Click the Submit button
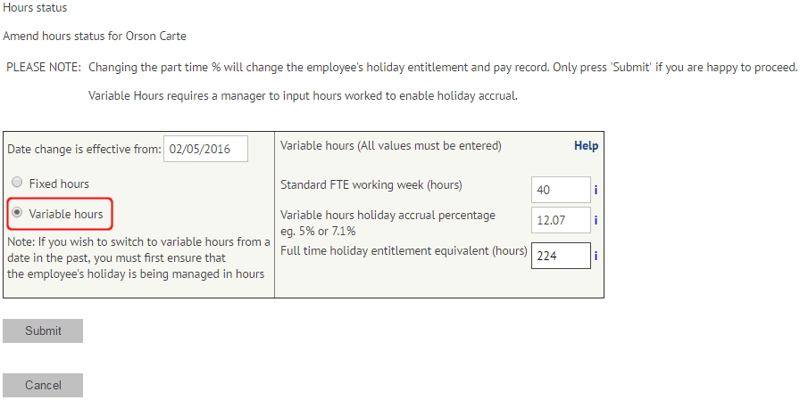 point(43,331)
